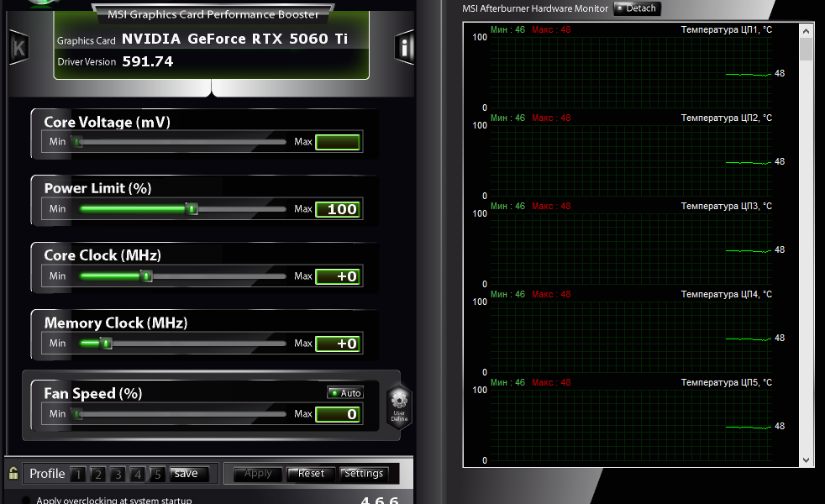The width and height of the screenshot is (825, 504).
Task: Click the Max label of Core Voltage
Action: [x=303, y=141]
